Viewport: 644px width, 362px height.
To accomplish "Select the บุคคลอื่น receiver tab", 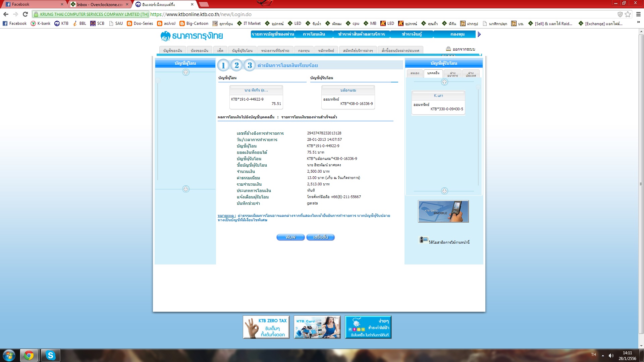I will click(433, 73).
